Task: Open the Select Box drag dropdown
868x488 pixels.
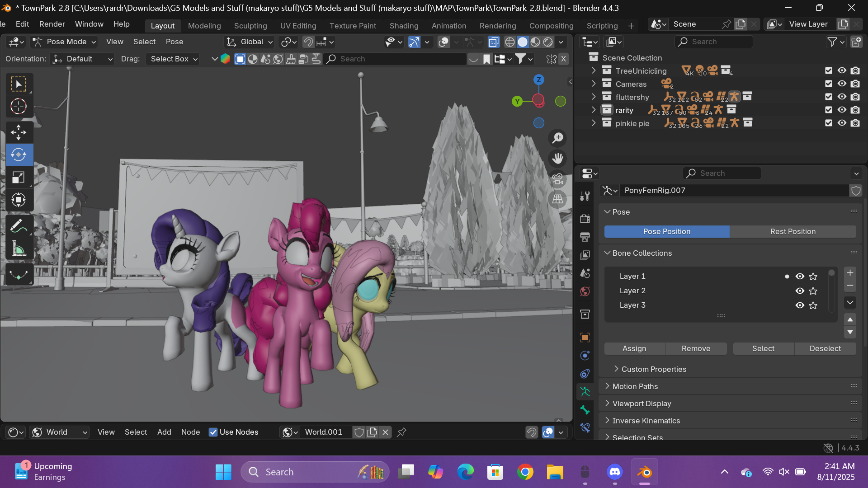Action: 173,59
